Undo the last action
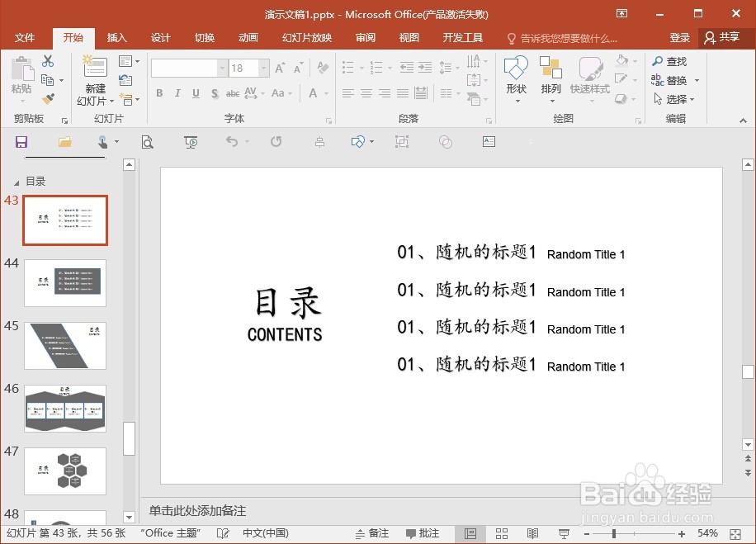Screen dimensions: 756x544 pyautogui.click(x=234, y=142)
